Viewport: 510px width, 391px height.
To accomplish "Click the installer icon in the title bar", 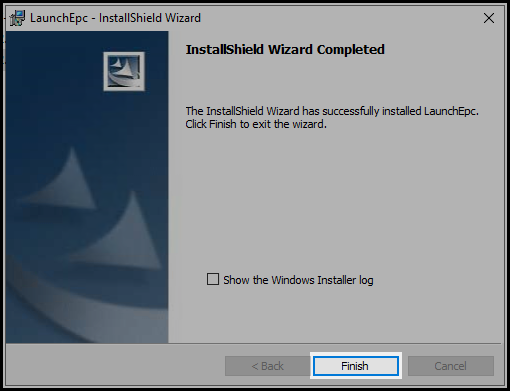I will point(17,18).
